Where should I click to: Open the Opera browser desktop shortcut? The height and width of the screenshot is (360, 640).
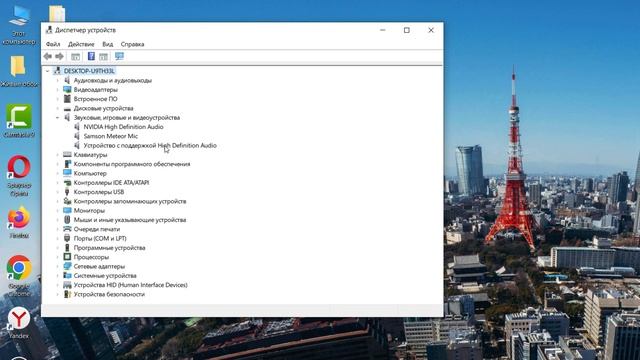[x=19, y=175]
